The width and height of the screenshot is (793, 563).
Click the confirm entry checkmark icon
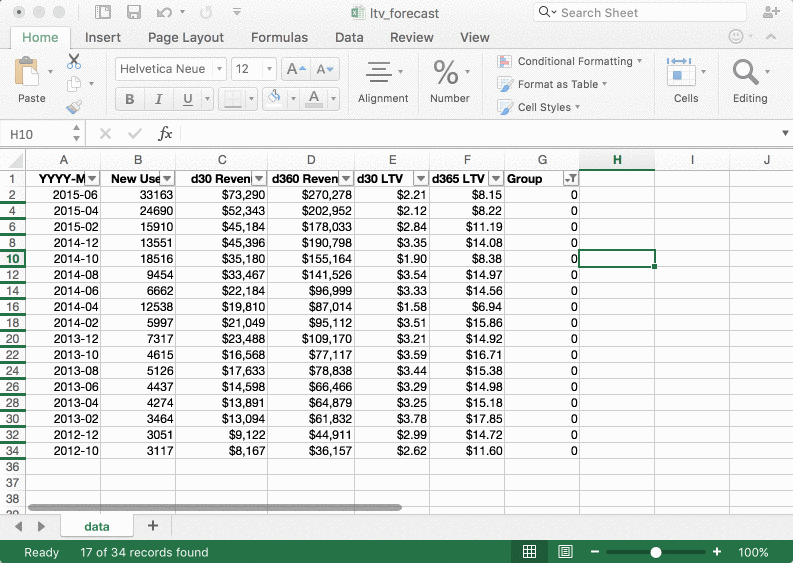click(135, 134)
